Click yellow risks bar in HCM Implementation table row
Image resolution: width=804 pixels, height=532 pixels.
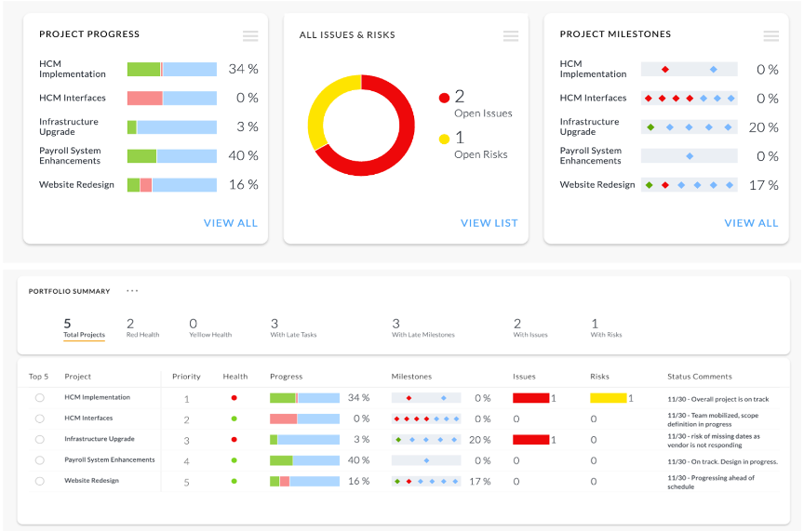point(609,398)
